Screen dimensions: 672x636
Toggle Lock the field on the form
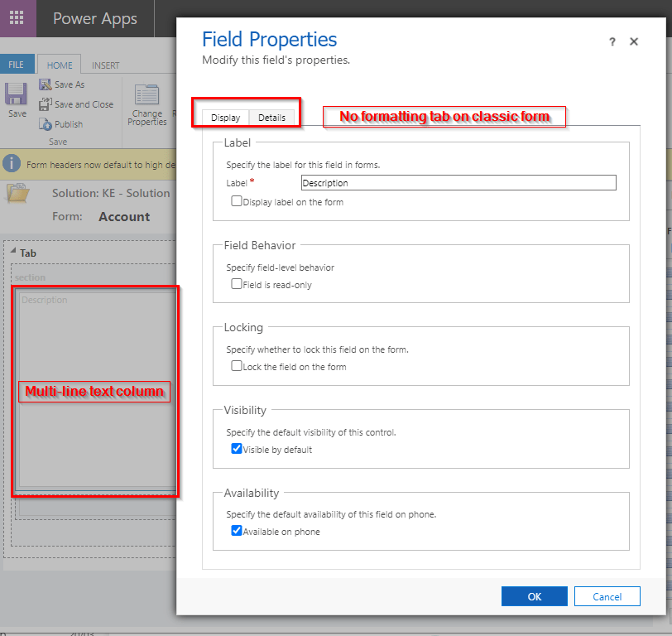point(237,366)
